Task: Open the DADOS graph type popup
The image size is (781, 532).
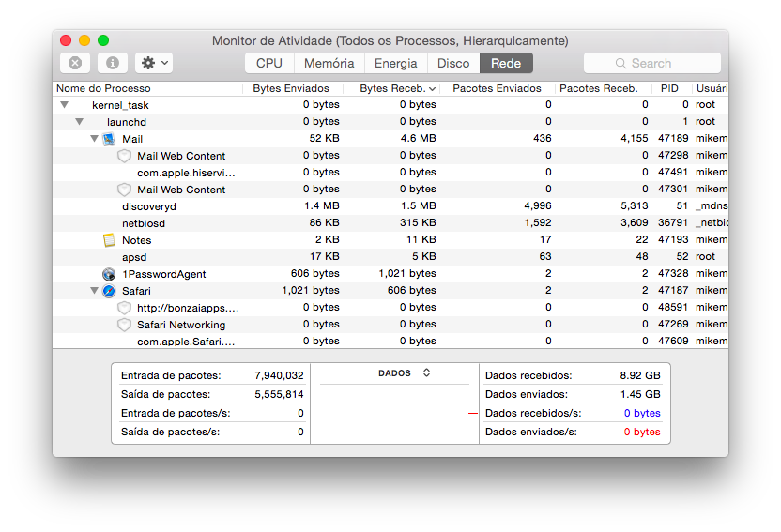Action: click(x=404, y=373)
